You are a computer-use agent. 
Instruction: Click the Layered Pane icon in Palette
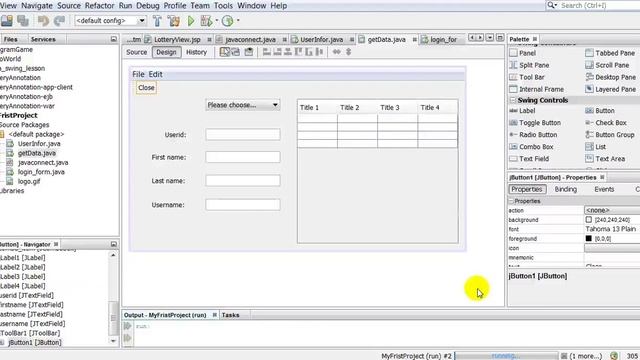pyautogui.click(x=589, y=89)
